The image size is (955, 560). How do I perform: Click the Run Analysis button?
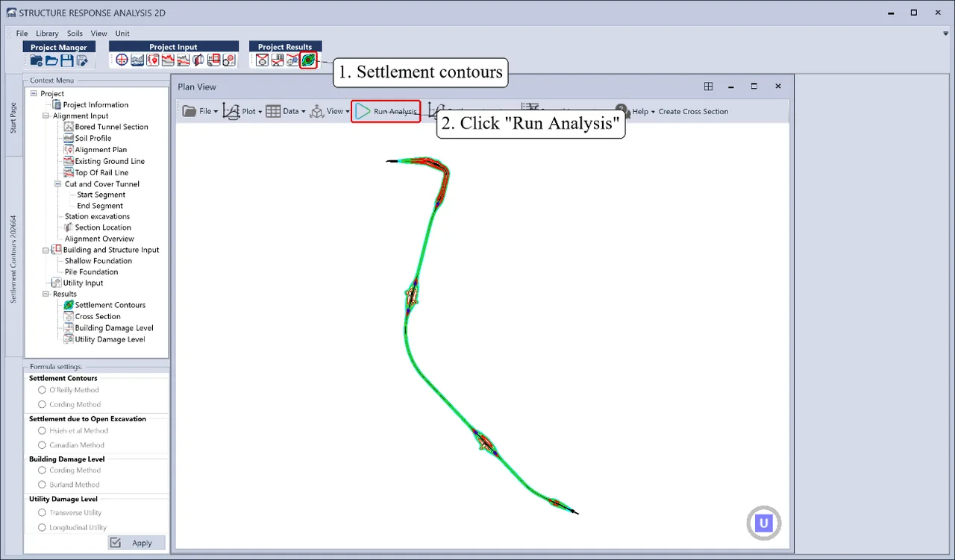click(x=386, y=111)
